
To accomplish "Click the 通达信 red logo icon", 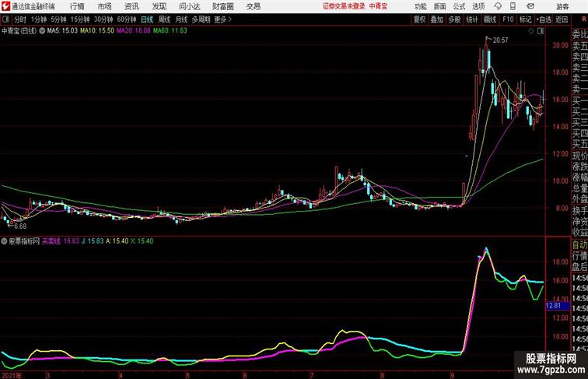I will pos(5,6).
